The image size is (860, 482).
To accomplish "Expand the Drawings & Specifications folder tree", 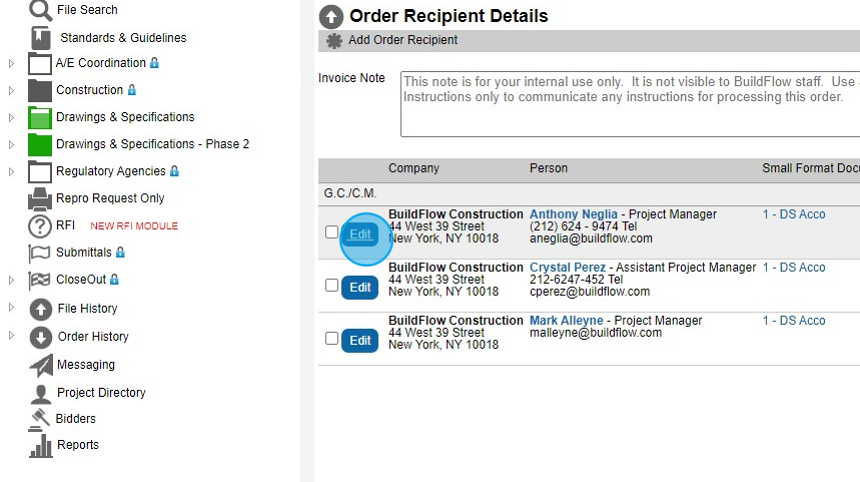I will (12, 117).
